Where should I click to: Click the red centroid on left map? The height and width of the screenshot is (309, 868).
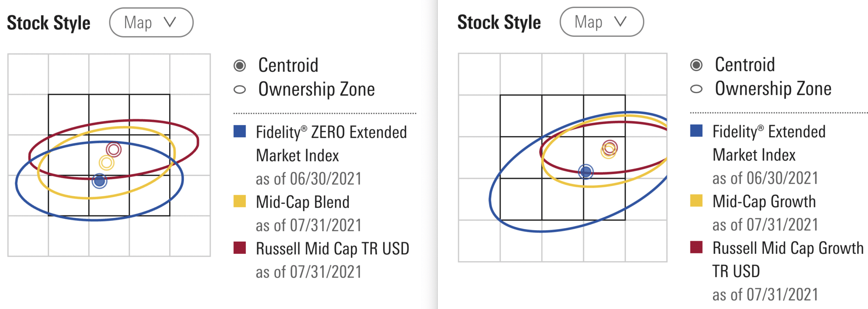(114, 149)
